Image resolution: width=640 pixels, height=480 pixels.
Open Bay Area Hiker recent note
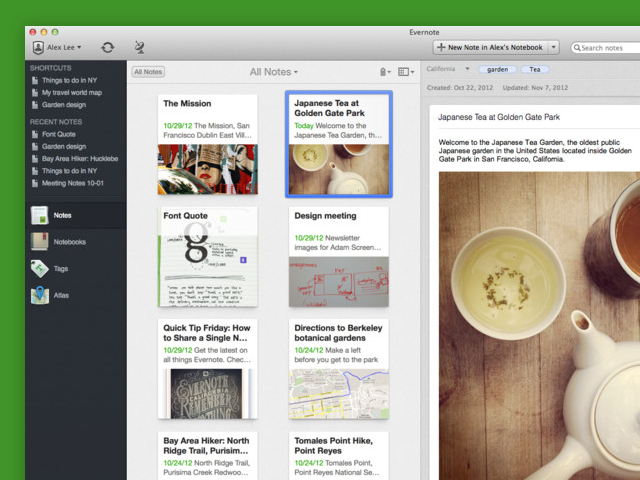pyautogui.click(x=80, y=159)
